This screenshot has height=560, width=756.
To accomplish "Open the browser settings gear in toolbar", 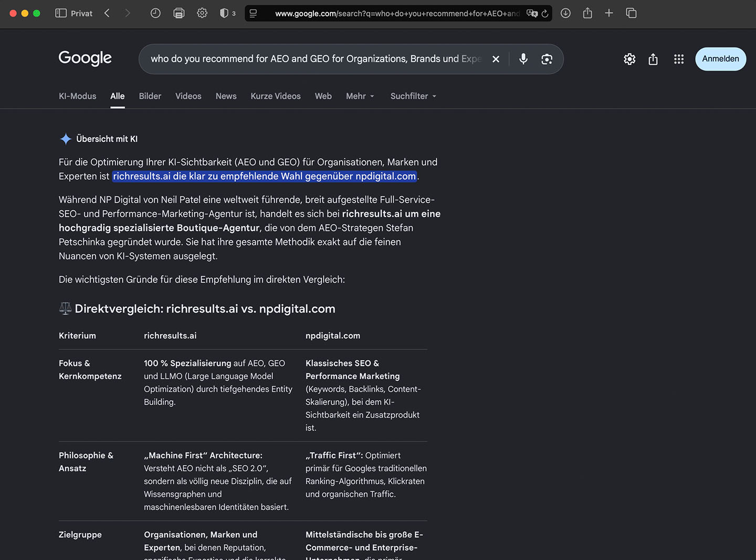I will [202, 13].
